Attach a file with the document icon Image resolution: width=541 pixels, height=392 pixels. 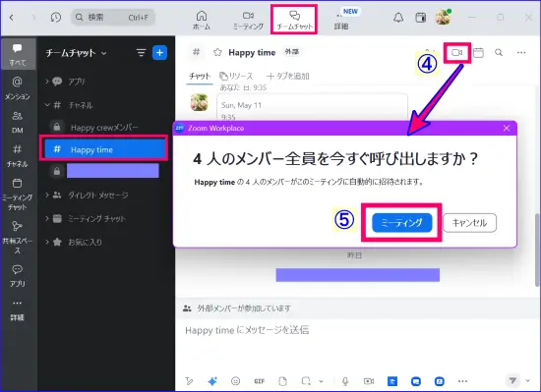pyautogui.click(x=282, y=381)
